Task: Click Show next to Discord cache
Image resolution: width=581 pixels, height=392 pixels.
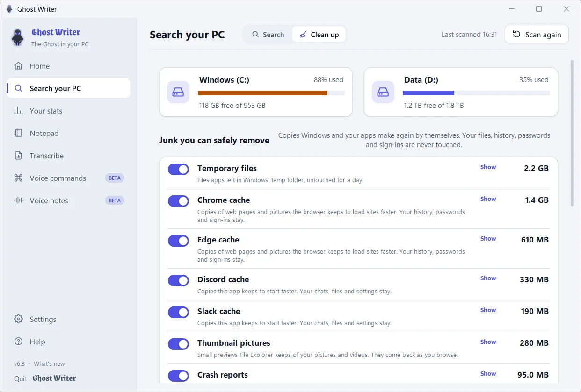Action: point(488,278)
